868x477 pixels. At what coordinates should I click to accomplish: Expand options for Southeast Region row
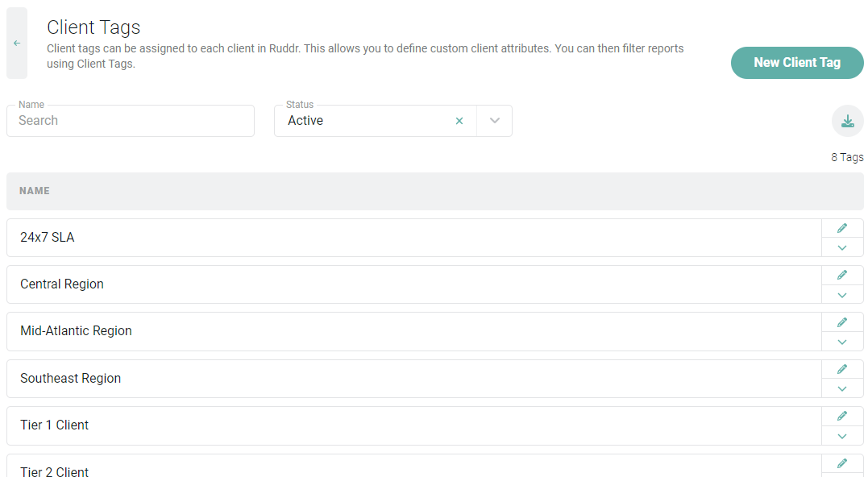pyautogui.click(x=842, y=389)
